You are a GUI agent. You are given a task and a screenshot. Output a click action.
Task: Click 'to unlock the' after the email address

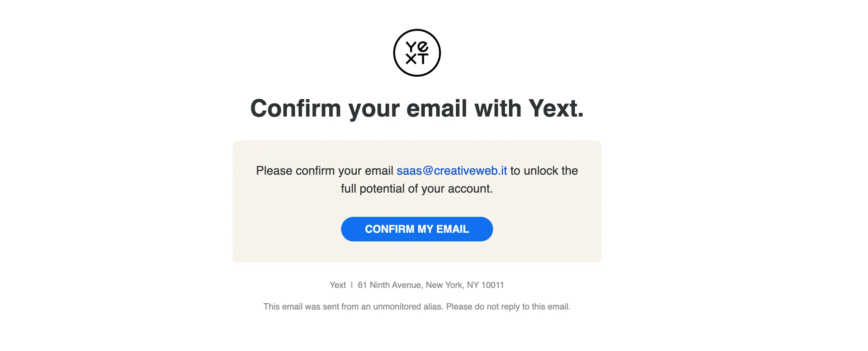coord(544,171)
